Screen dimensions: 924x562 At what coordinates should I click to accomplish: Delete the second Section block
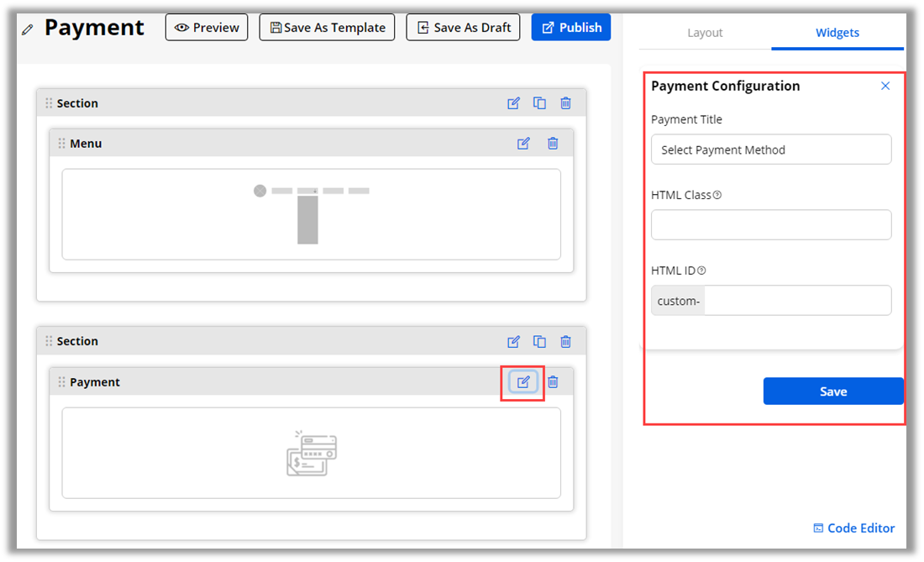click(x=566, y=342)
